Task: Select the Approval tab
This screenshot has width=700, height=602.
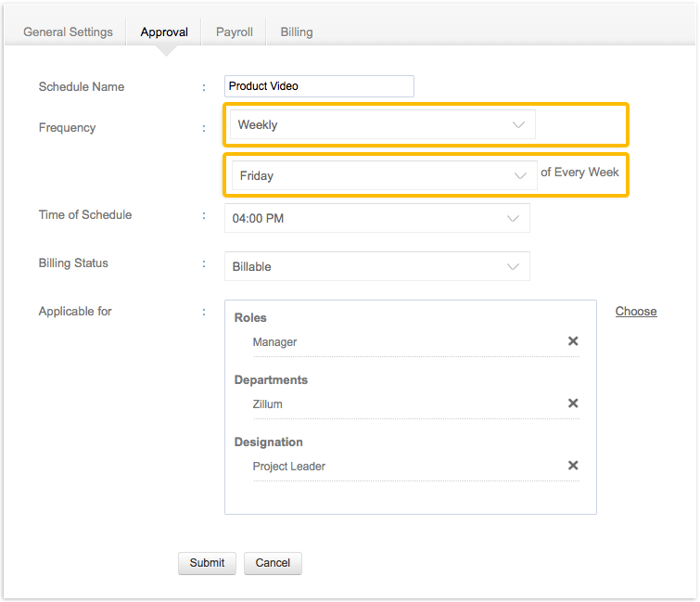Action: (164, 32)
